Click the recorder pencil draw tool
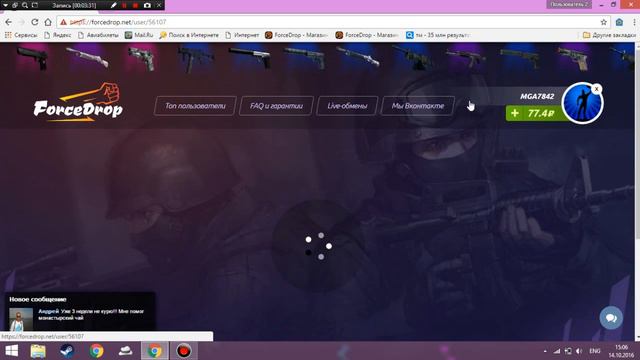 pyautogui.click(x=113, y=5)
